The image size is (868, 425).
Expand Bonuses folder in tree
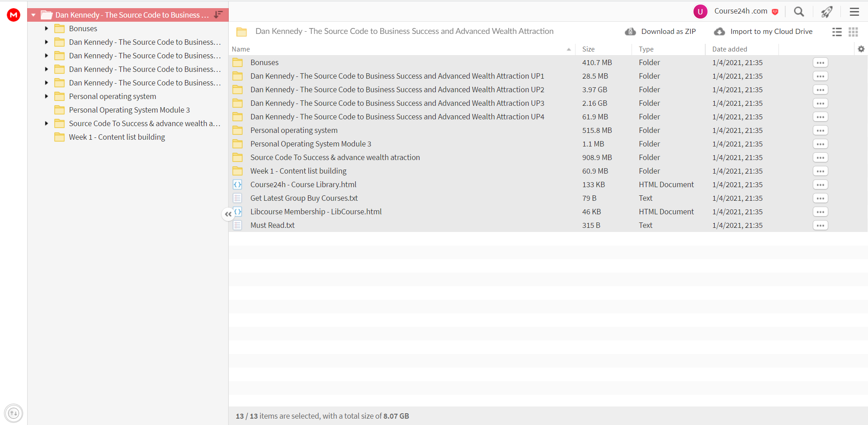46,28
